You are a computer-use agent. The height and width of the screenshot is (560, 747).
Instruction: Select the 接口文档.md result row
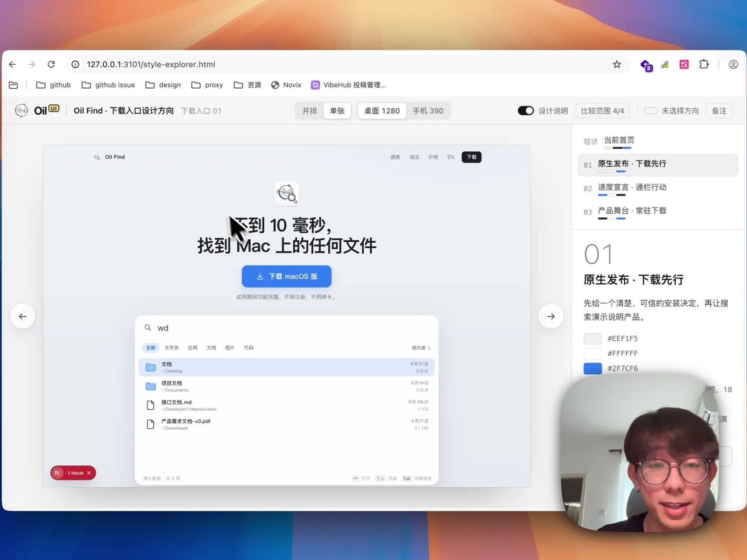287,405
